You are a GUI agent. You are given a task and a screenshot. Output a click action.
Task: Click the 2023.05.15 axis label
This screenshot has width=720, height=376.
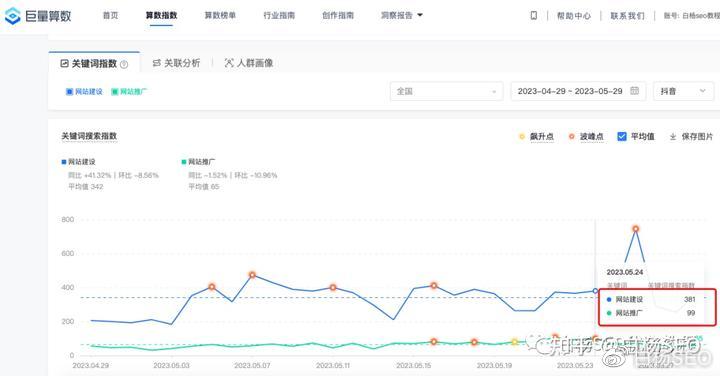point(413,366)
